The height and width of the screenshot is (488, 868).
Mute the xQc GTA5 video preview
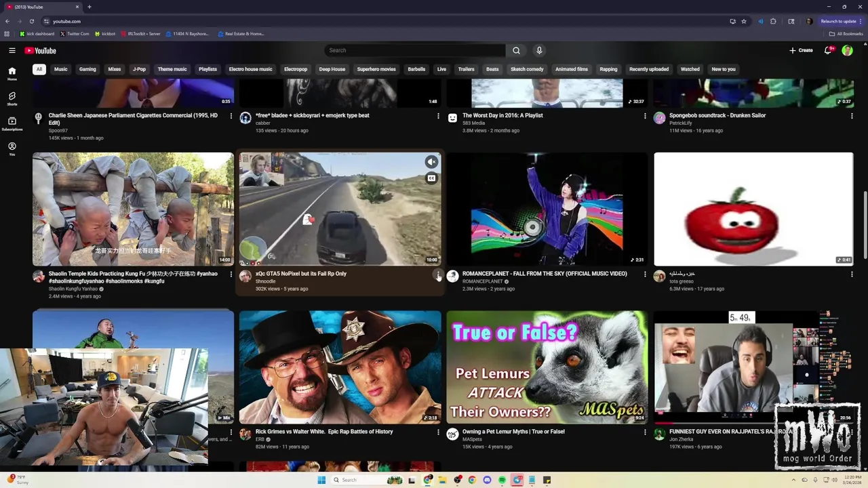431,162
